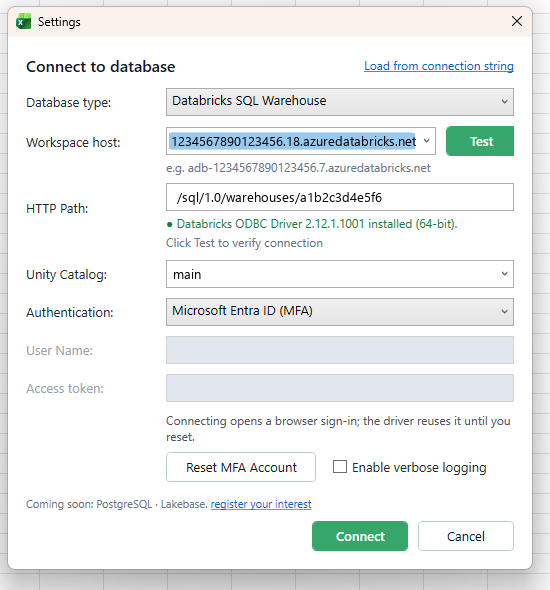
Task: Click the green Test button
Action: 480,141
